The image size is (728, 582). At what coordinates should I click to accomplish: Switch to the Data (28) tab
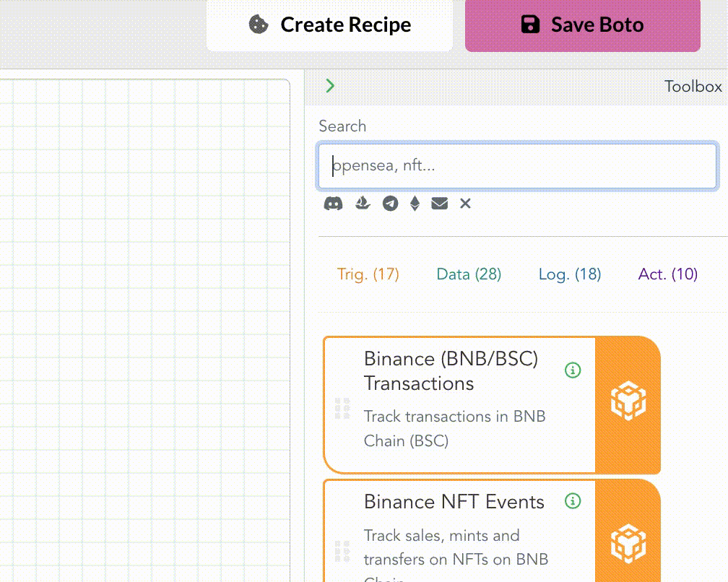tap(469, 274)
